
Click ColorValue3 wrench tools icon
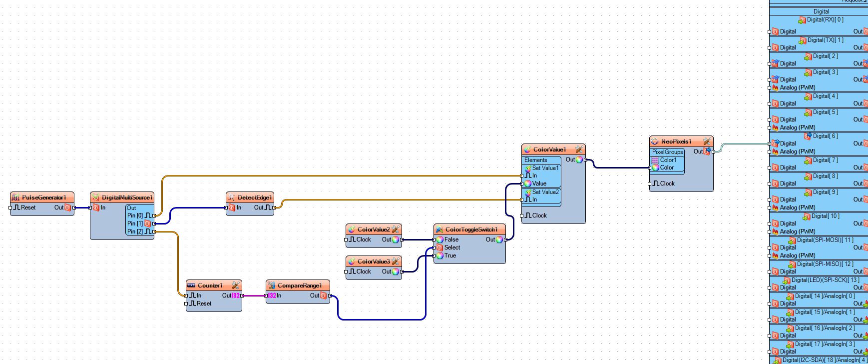[x=395, y=261]
